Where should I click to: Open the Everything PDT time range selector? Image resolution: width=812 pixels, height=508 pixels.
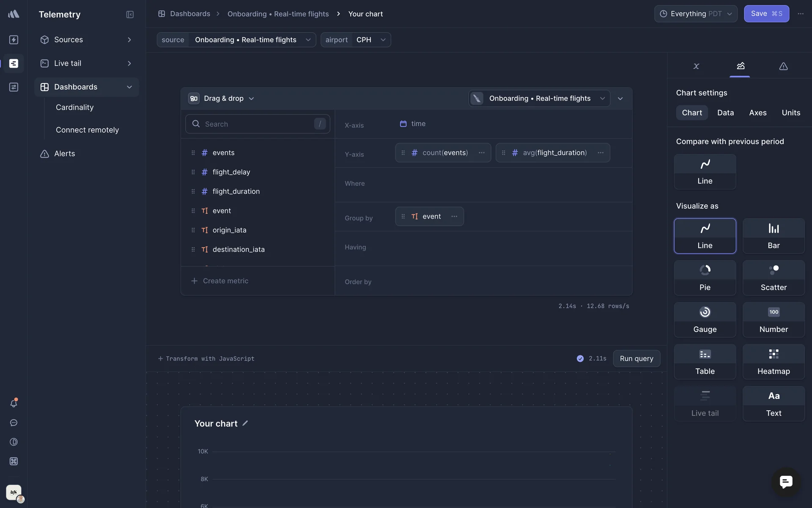(695, 14)
